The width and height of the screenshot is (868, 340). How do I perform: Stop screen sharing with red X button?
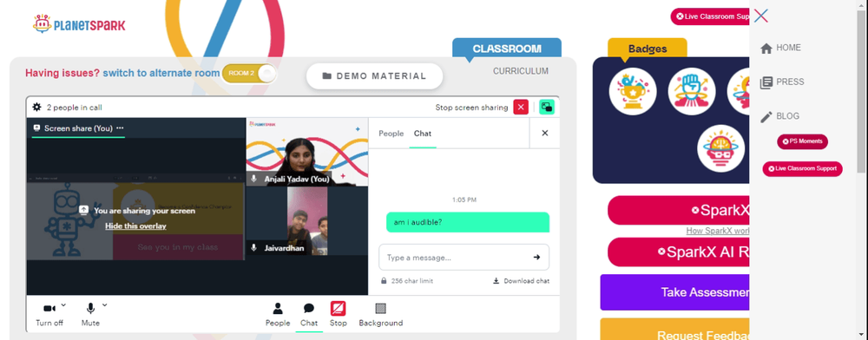pos(521,108)
